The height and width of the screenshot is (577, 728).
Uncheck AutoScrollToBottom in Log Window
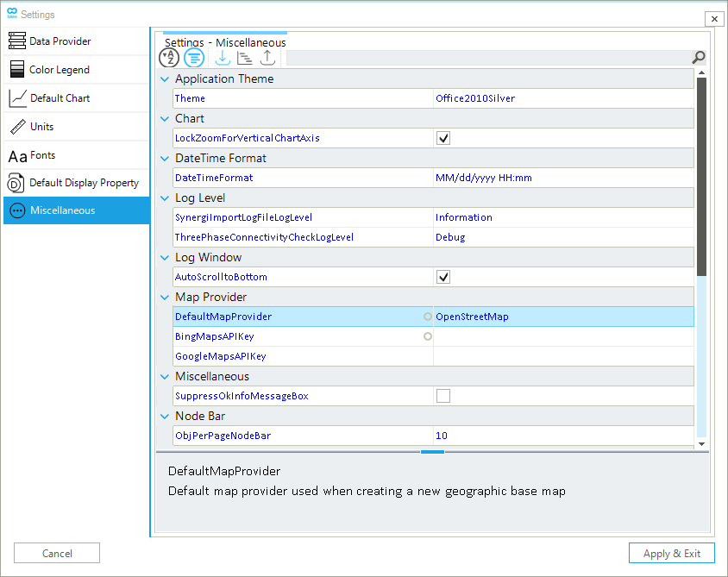[442, 277]
